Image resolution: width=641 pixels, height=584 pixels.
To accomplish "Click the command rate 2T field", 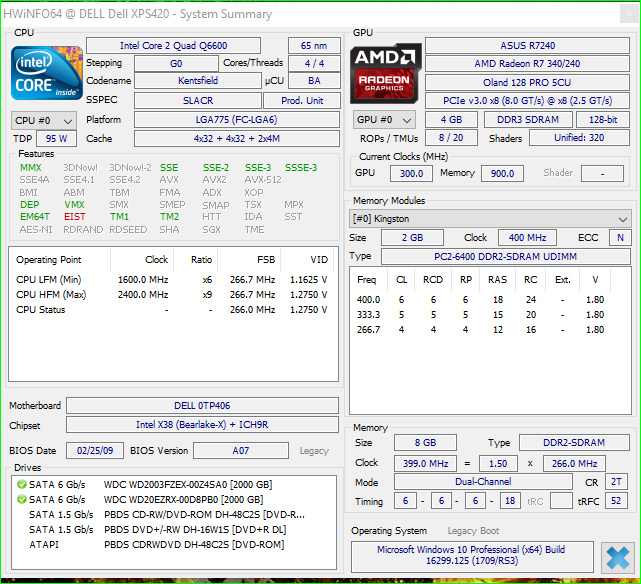I will tap(616, 482).
